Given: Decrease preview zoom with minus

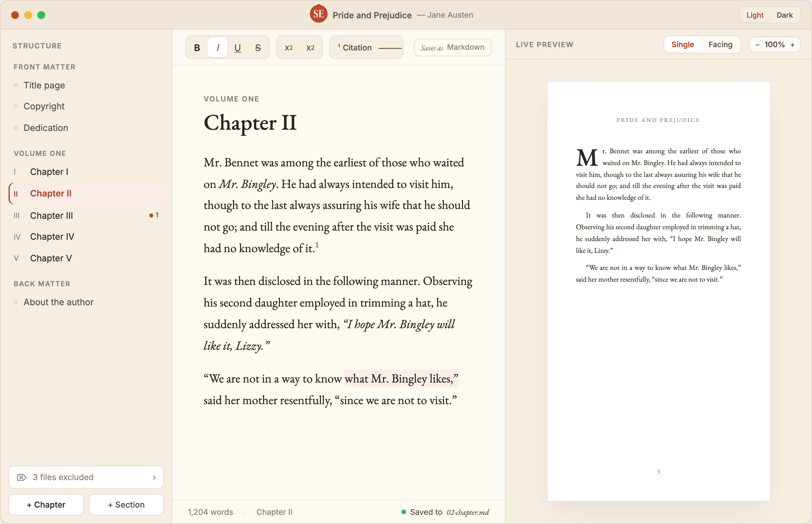Looking at the screenshot, I should pos(757,45).
